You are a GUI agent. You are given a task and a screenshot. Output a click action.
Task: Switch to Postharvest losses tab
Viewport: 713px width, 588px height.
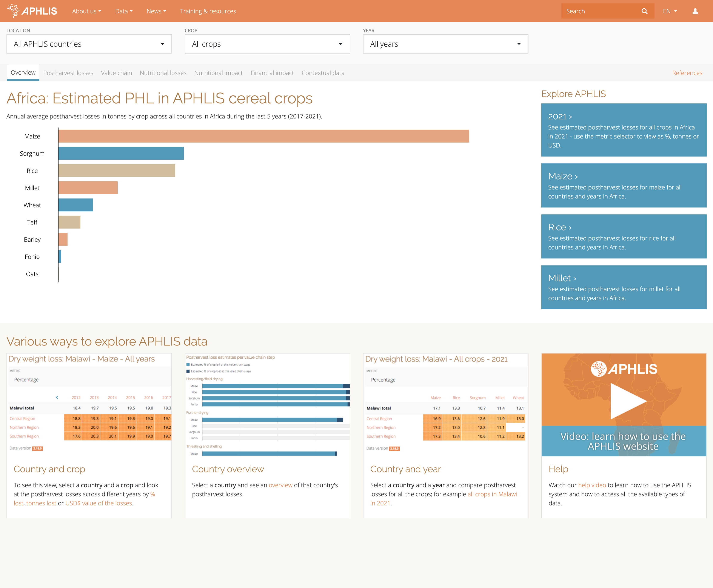click(x=68, y=73)
